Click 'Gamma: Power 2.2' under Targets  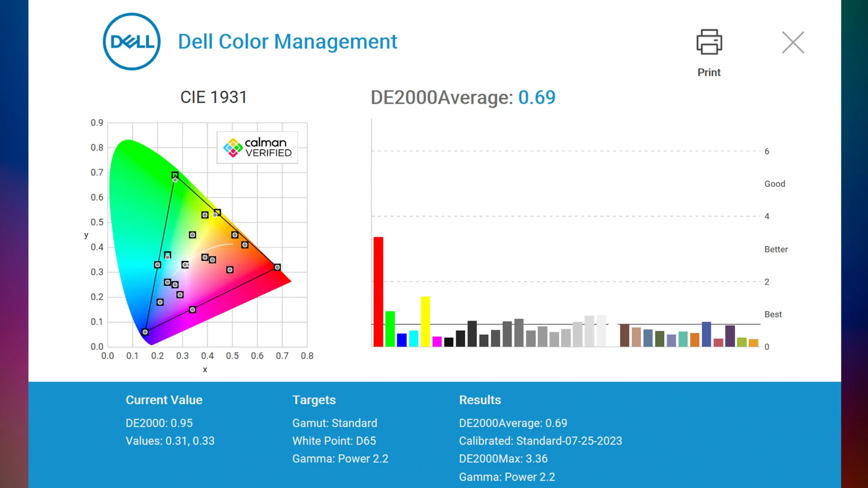pos(340,459)
